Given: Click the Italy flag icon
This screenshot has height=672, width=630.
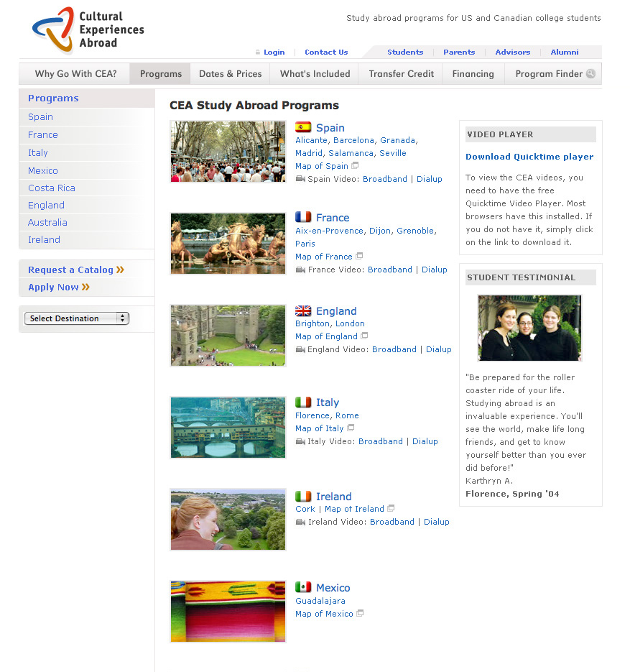Looking at the screenshot, I should (x=303, y=402).
